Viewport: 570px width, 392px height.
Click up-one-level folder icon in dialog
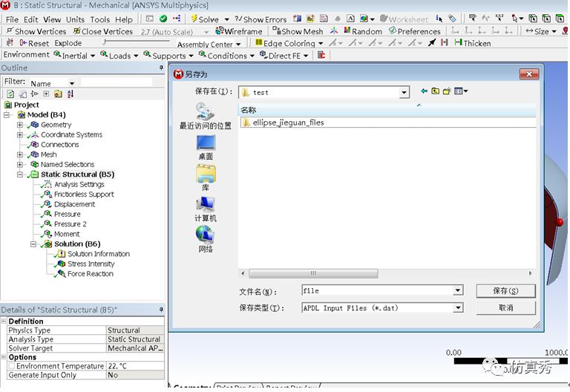point(435,91)
